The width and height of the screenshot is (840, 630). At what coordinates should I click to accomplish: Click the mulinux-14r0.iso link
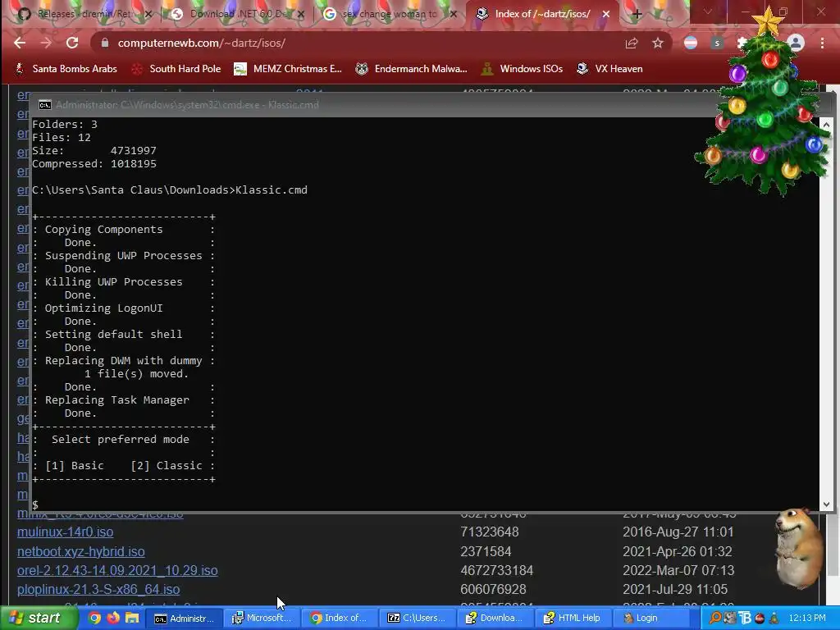(x=65, y=532)
